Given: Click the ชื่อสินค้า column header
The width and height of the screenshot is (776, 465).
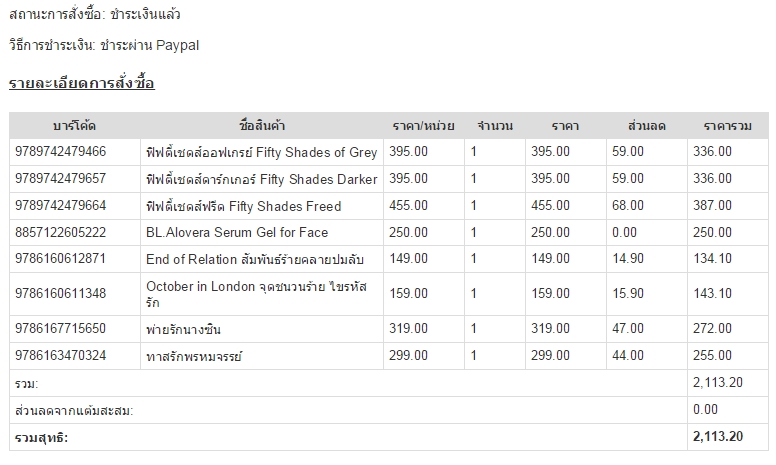Looking at the screenshot, I should click(x=262, y=126).
